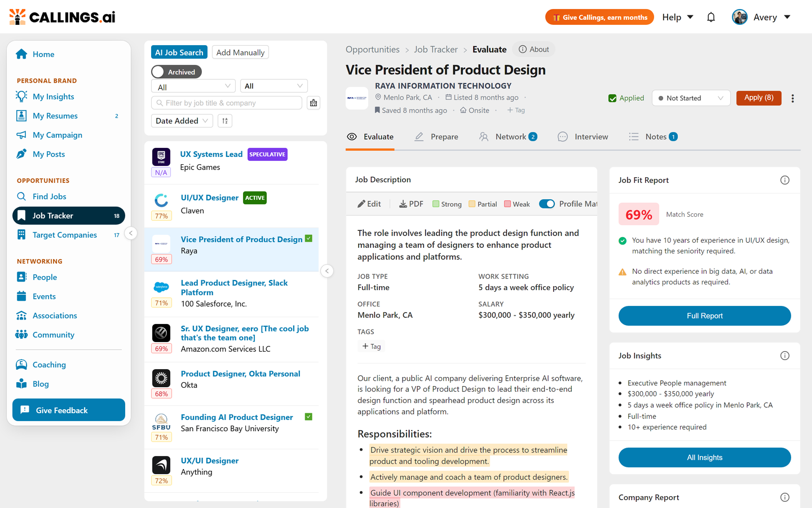Edit the job description
Viewport: 812px width, 508px height.
[x=369, y=204]
